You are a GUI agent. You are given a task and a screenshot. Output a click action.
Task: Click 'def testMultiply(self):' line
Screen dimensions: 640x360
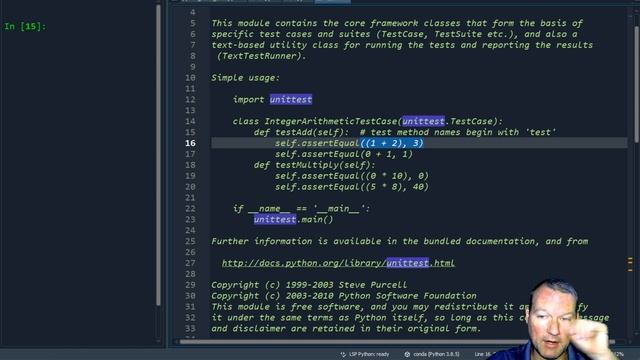314,165
